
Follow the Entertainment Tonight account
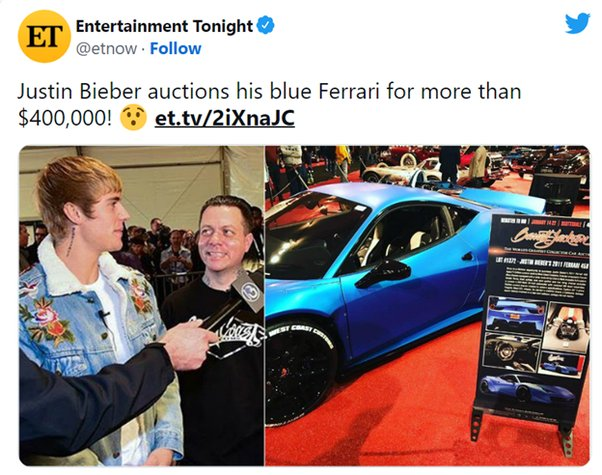pos(175,49)
